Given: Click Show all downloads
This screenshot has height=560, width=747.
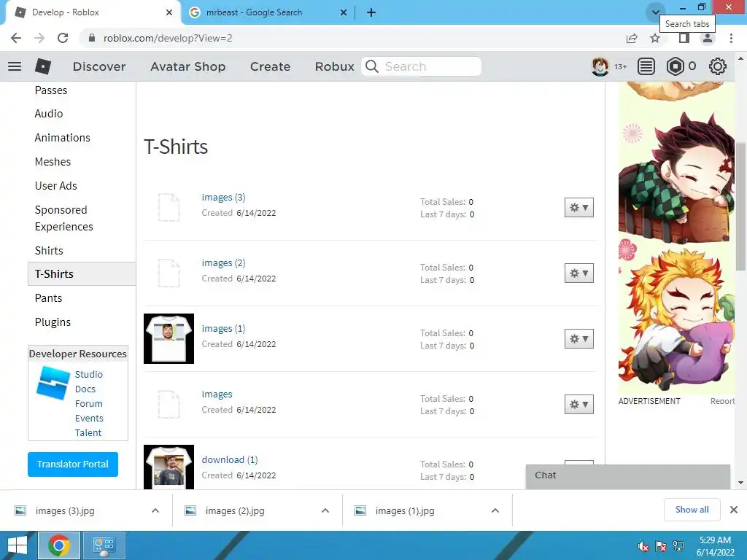Looking at the screenshot, I should pyautogui.click(x=692, y=510).
